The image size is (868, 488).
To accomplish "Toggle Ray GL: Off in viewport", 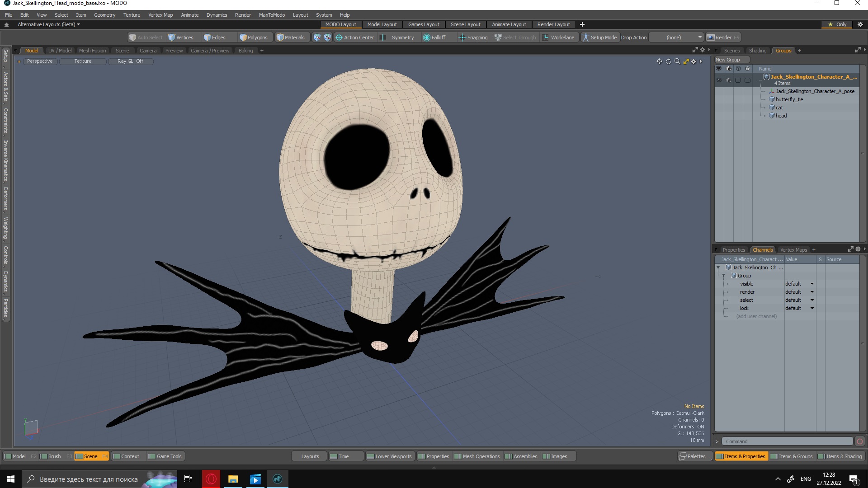I will (x=130, y=61).
